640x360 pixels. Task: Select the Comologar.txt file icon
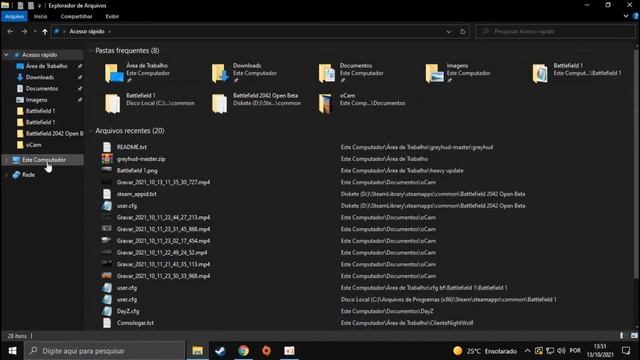(x=107, y=323)
